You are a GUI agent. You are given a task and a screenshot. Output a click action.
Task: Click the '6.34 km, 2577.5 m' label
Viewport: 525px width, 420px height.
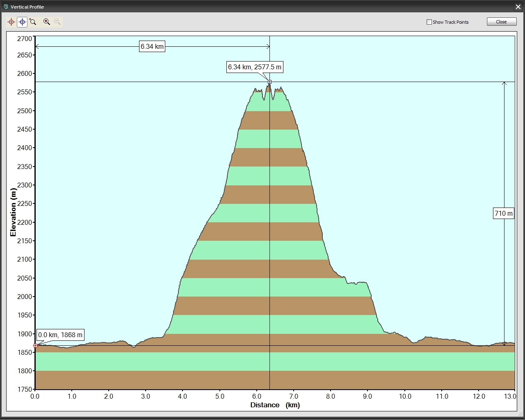point(255,67)
